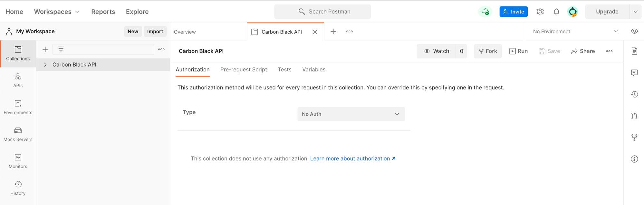Open the user avatar menu
This screenshot has height=205, width=644.
572,12
